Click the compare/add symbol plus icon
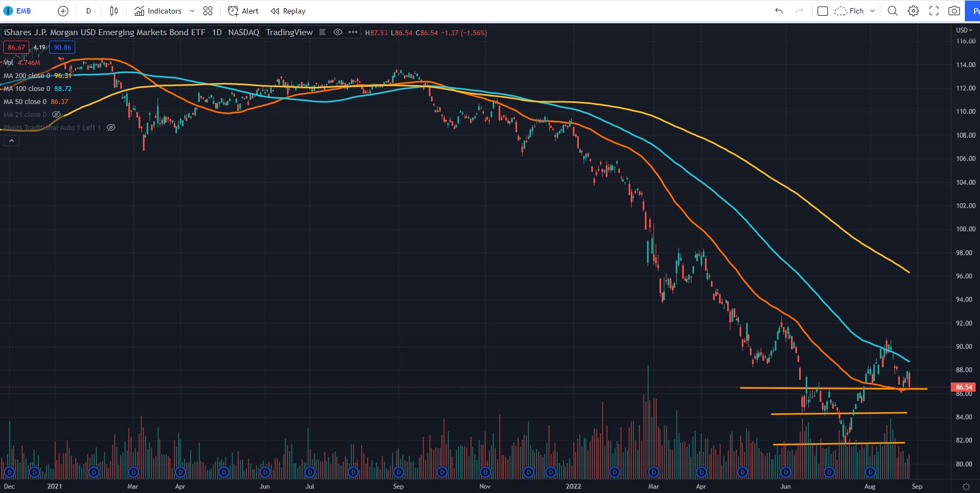Screen dimensions: 980x493 point(63,11)
